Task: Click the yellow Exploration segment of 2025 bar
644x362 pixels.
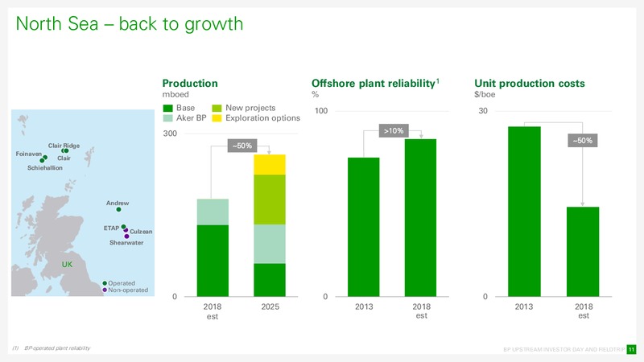Action: [x=270, y=165]
